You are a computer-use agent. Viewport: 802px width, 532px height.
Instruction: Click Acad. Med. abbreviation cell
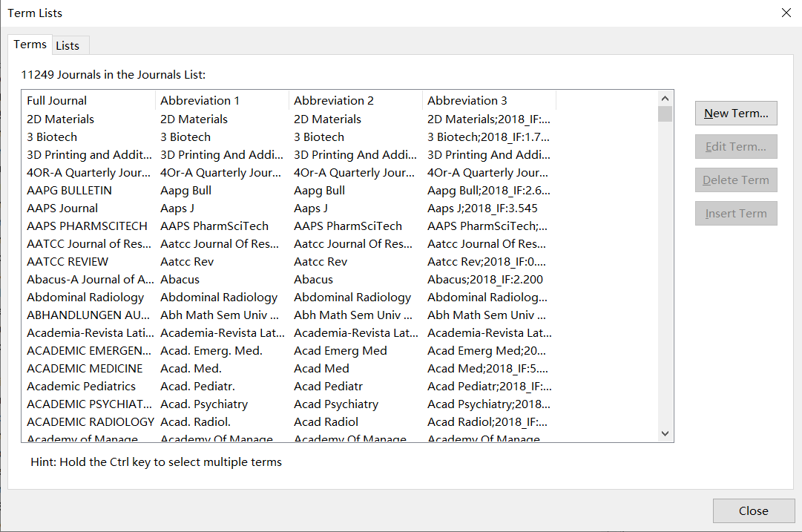pyautogui.click(x=191, y=369)
